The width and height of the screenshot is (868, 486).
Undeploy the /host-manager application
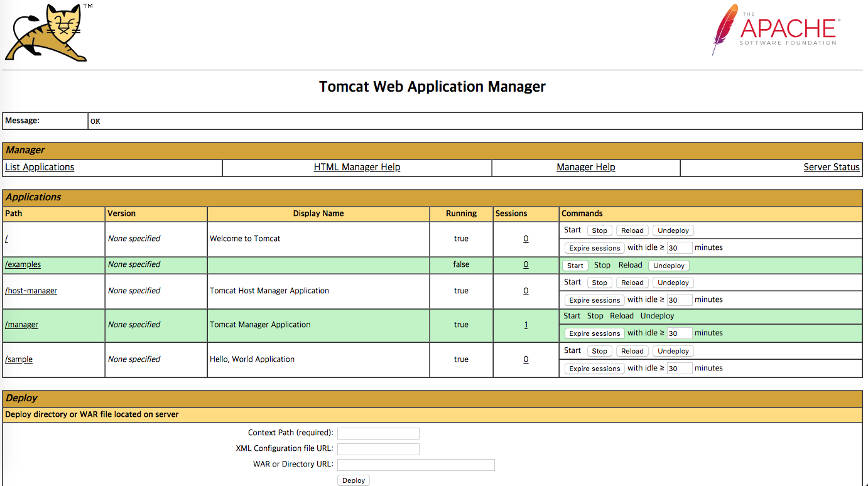(673, 283)
